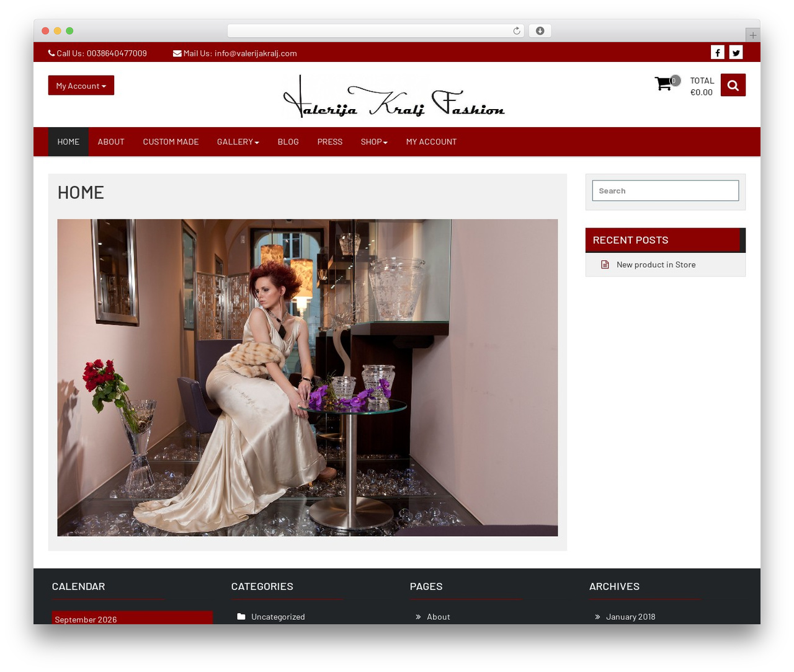794x672 pixels.
Task: Click the September 2026 calendar caption
Action: [x=86, y=619]
